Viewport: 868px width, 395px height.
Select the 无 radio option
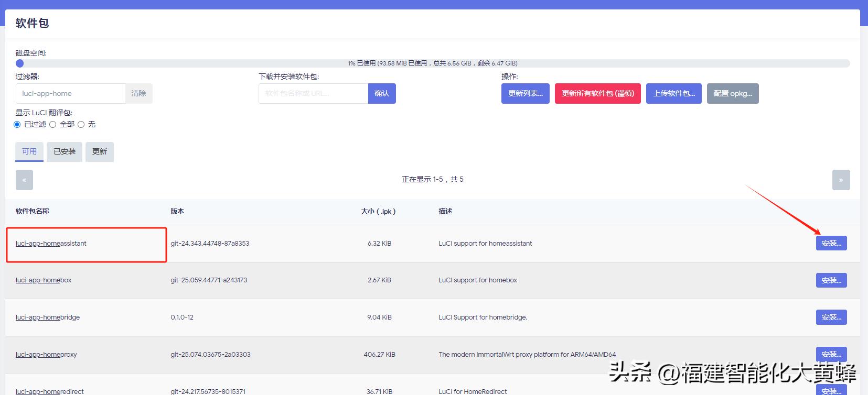pyautogui.click(x=81, y=124)
